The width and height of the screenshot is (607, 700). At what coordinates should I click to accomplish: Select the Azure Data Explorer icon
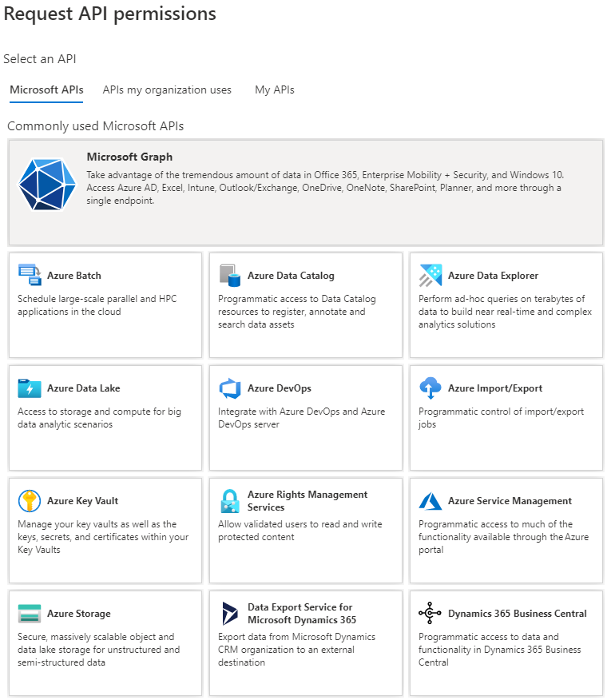coord(430,273)
